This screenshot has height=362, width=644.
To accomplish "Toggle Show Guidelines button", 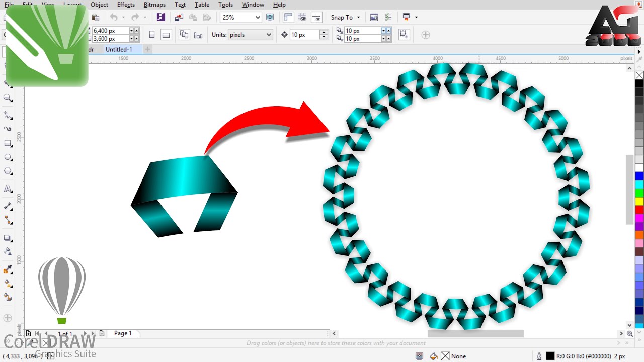I will [x=316, y=17].
